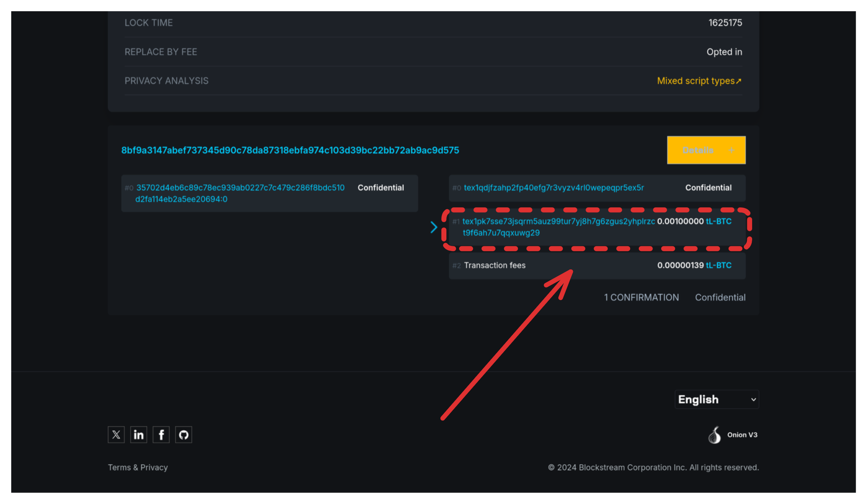Open the X (Twitter) social icon
This screenshot has width=867, height=504.
coord(116,434)
